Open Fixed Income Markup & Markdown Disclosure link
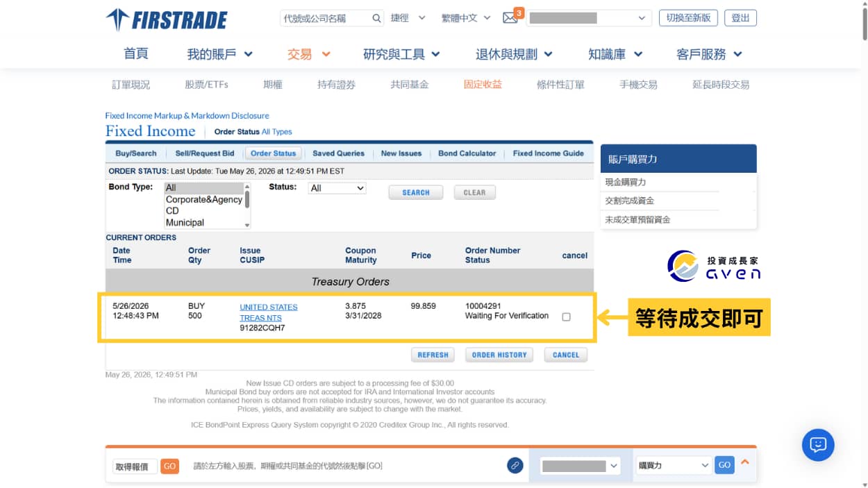This screenshot has height=488, width=868. click(x=187, y=116)
